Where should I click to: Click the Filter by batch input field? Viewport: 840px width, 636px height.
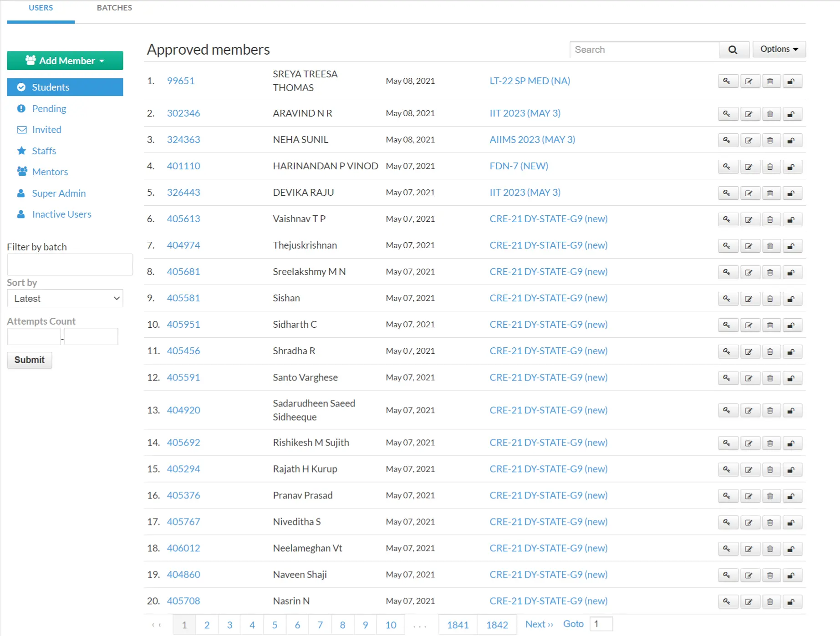tap(70, 265)
